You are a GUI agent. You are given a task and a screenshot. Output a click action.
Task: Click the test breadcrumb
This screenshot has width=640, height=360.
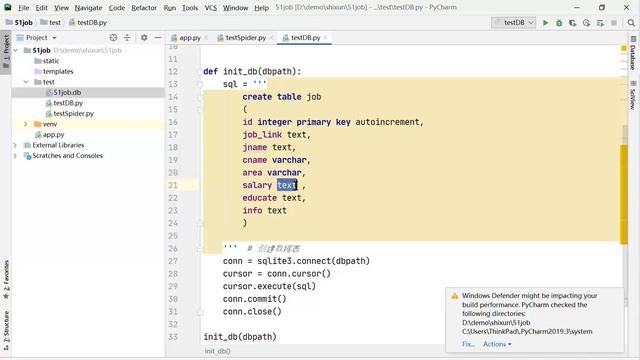51,23
